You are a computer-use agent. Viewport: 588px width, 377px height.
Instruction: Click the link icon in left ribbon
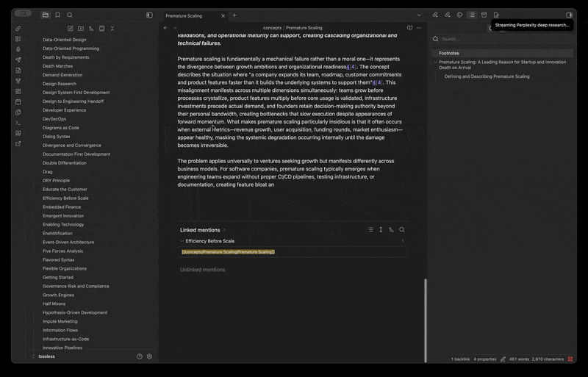[18, 29]
